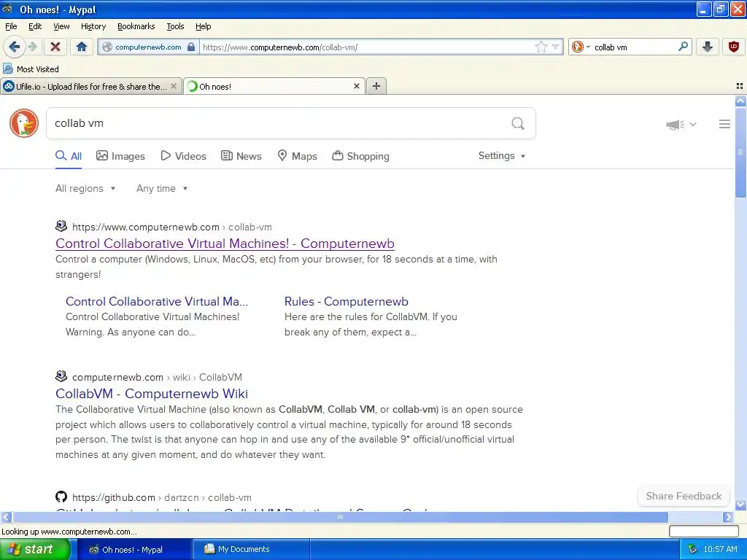Open the Tools menu
Screen dimensions: 747x560
point(175,26)
